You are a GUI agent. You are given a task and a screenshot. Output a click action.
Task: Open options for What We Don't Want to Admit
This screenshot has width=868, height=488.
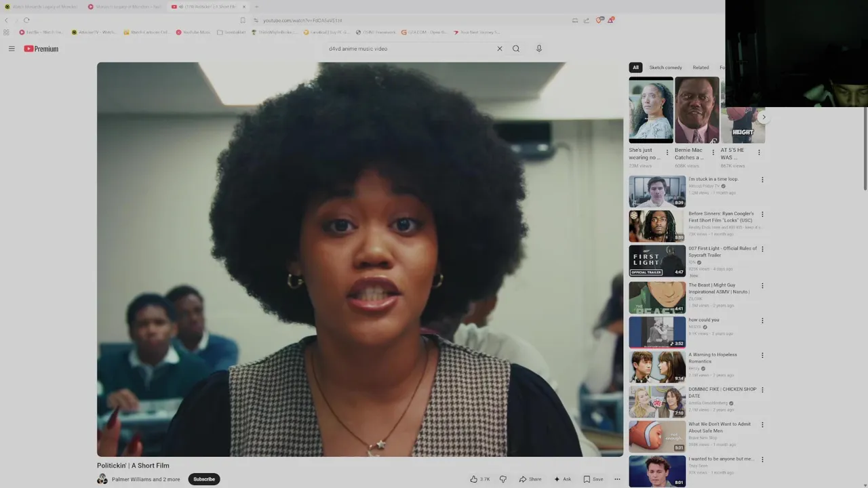pyautogui.click(x=762, y=425)
